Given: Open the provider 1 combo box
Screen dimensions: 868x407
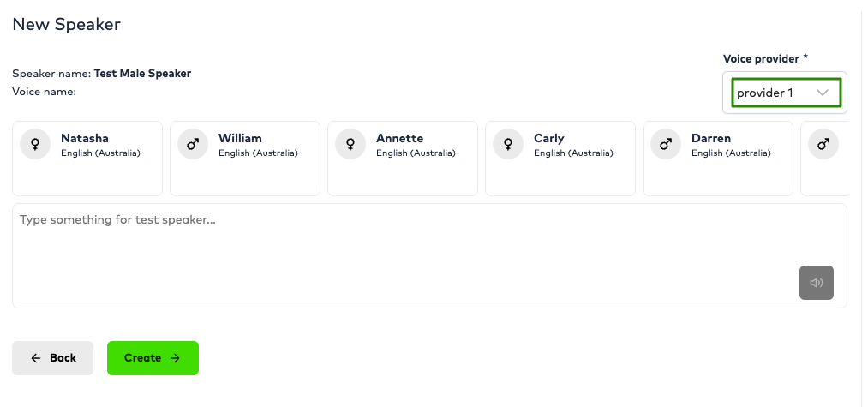Looking at the screenshot, I should click(787, 93).
